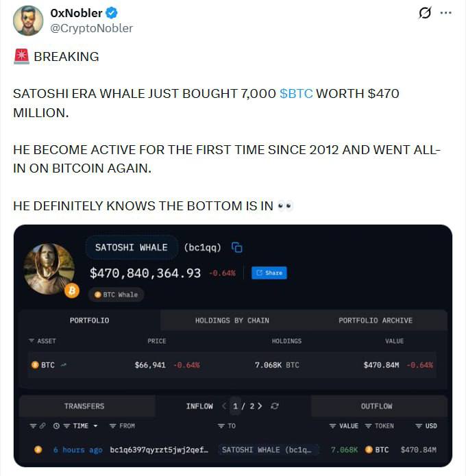Refresh the transfers list
This screenshot has width=466, height=476.
275,406
